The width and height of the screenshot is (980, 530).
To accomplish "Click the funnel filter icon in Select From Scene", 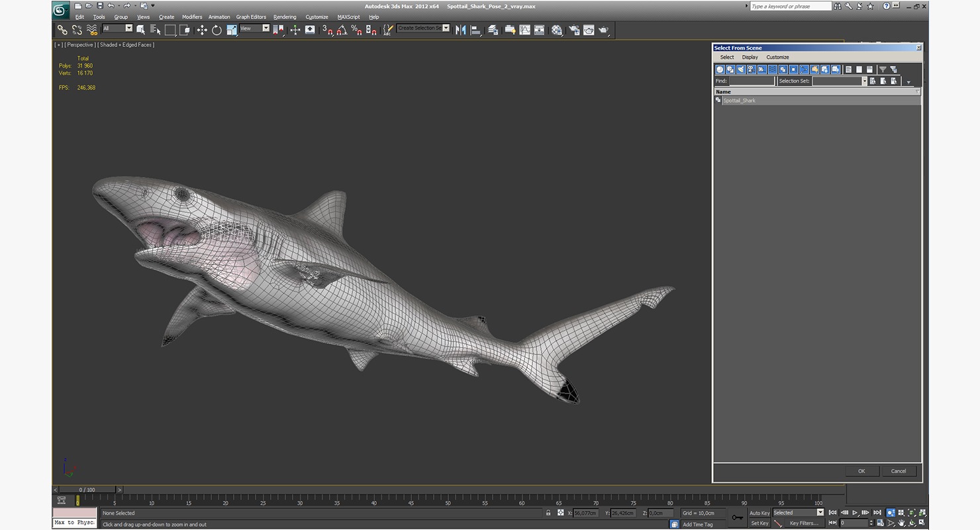I will [883, 70].
